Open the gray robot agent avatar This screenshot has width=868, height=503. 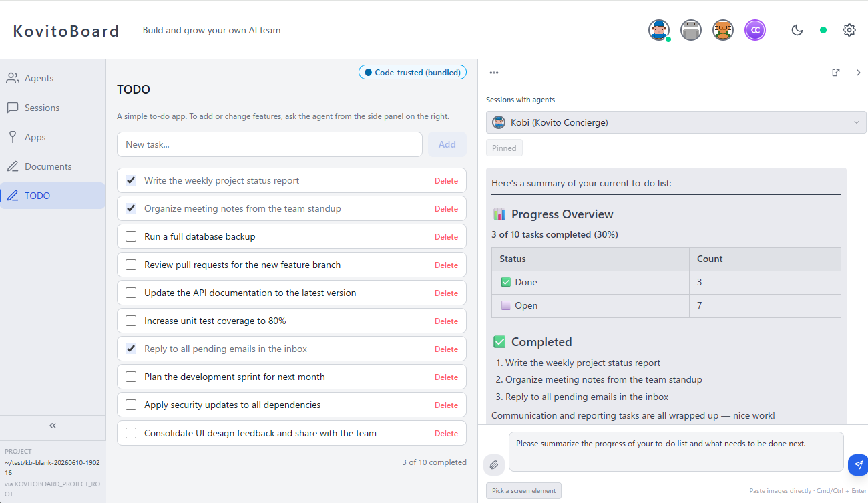click(x=691, y=30)
